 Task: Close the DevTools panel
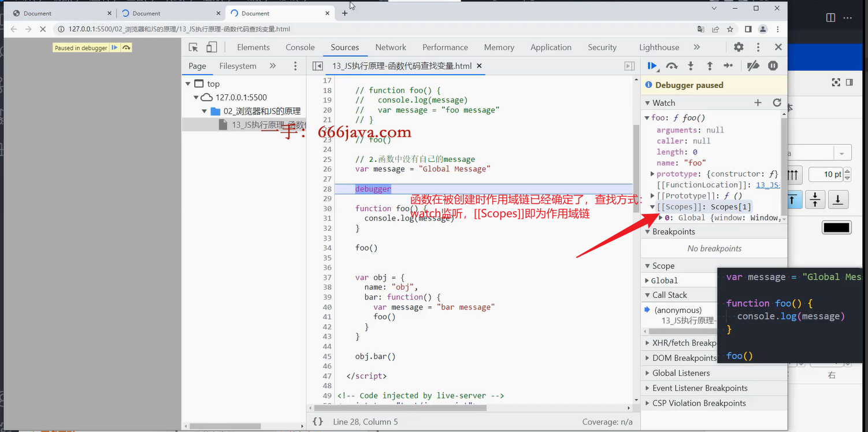[778, 47]
